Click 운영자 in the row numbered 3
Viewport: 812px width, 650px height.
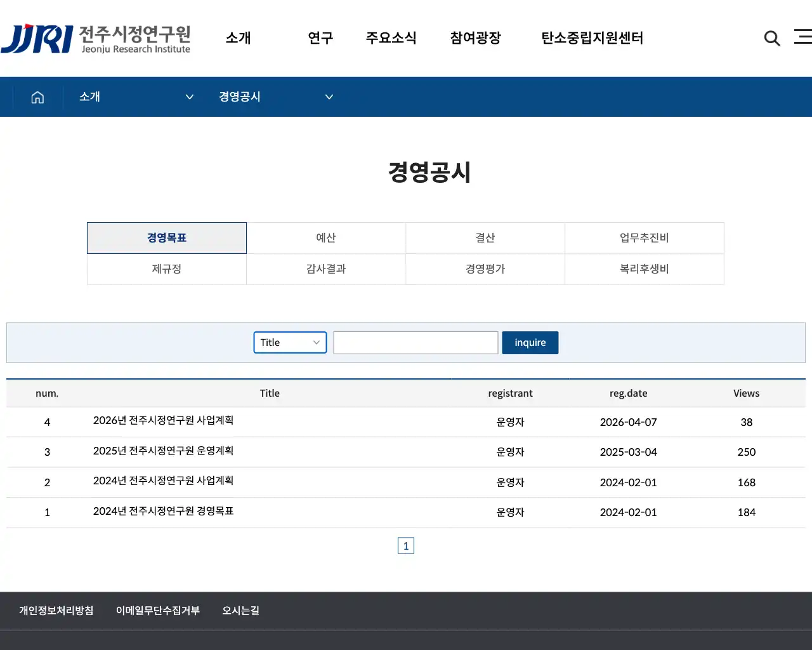tap(511, 452)
